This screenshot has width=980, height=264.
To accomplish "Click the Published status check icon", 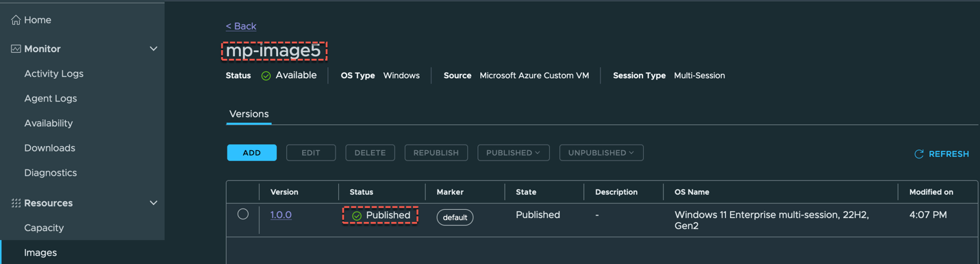I will (357, 215).
